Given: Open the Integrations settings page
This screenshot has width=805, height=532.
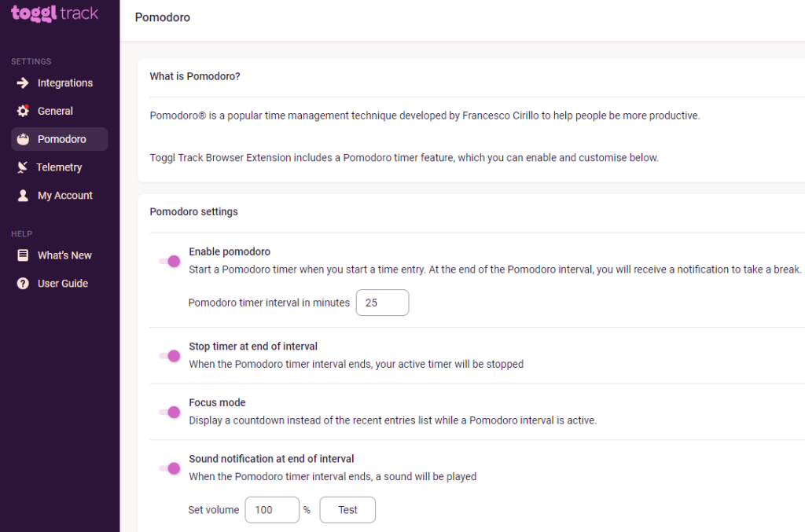Looking at the screenshot, I should (x=64, y=83).
